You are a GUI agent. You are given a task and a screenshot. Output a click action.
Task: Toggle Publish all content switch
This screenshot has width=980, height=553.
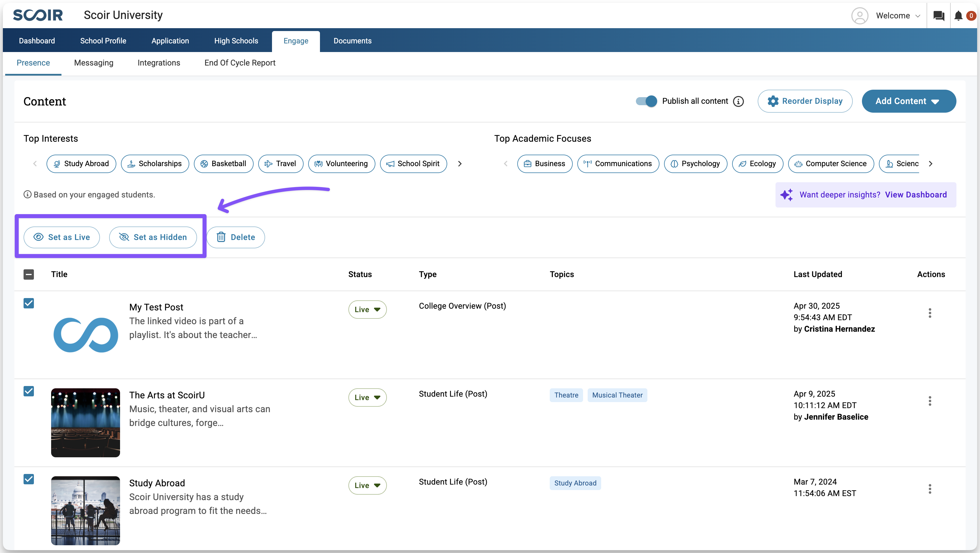click(x=646, y=101)
